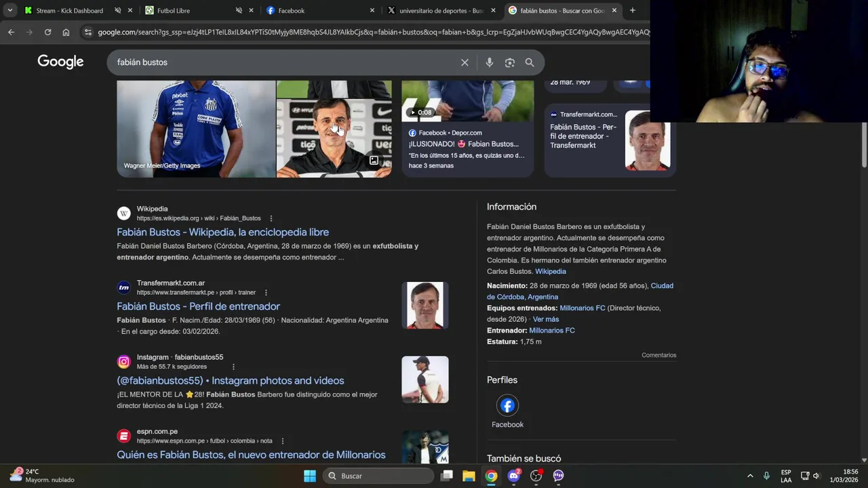Open the 24°C weather widget
Image resolution: width=868 pixels, height=488 pixels.
42,476
